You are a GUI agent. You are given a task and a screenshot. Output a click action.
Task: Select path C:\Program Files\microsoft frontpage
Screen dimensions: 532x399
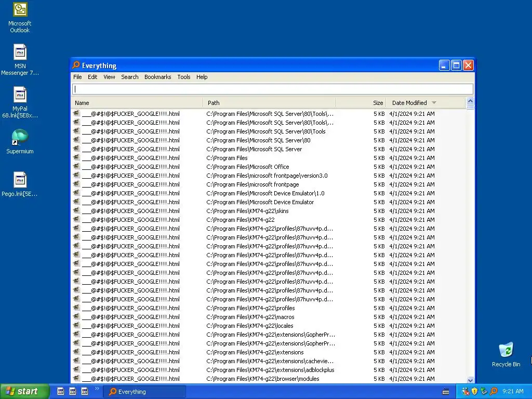point(252,184)
